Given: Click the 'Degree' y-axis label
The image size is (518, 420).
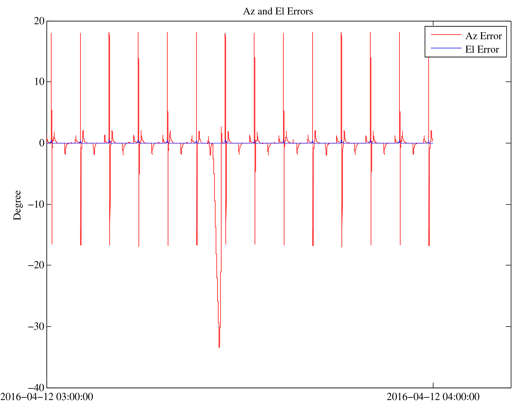Looking at the screenshot, I should click(x=17, y=205).
